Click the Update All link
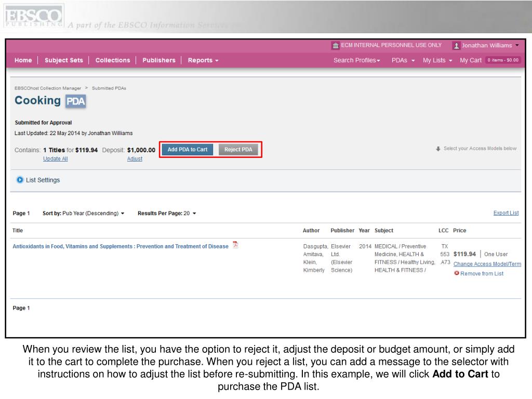 click(x=55, y=159)
